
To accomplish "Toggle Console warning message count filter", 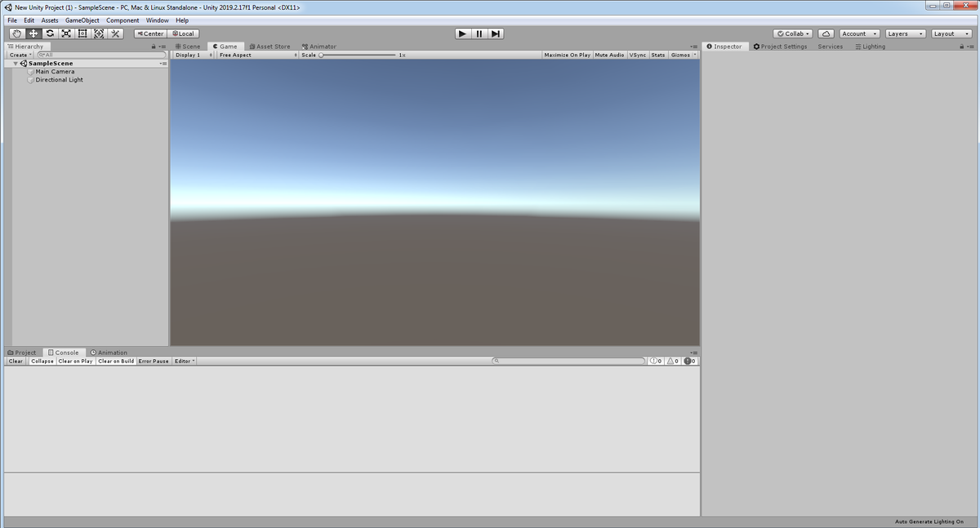I will [x=673, y=361].
